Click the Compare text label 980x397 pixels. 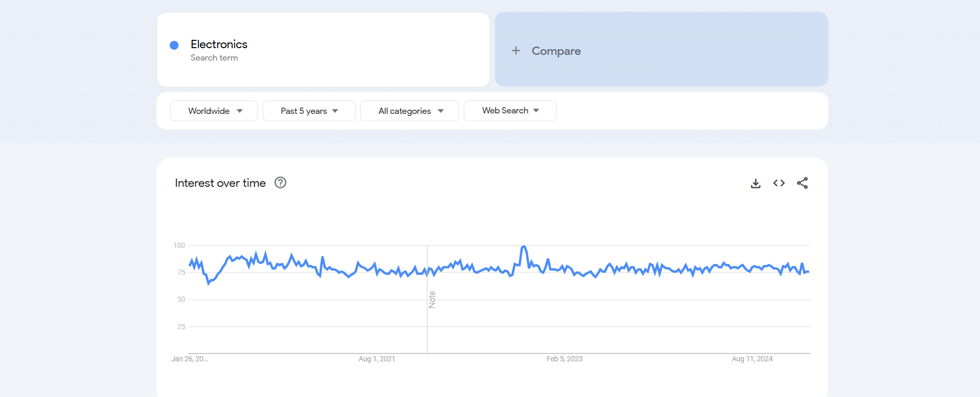556,51
